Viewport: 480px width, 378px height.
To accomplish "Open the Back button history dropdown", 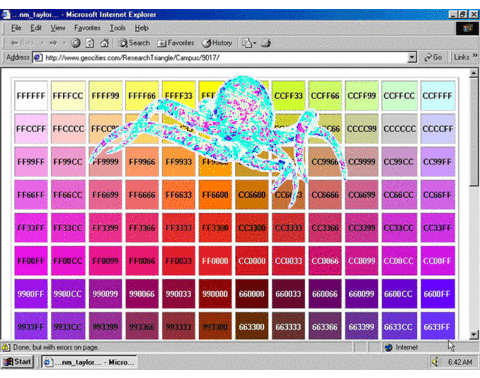I will tap(42, 43).
